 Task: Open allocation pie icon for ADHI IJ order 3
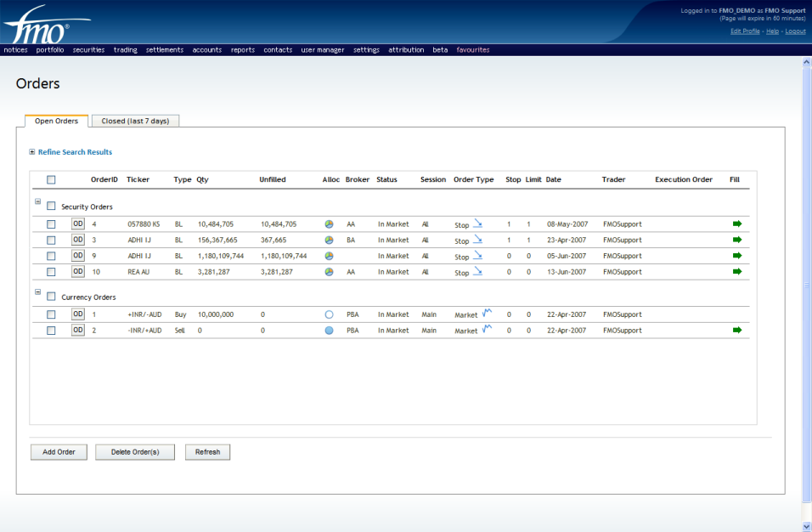329,241
